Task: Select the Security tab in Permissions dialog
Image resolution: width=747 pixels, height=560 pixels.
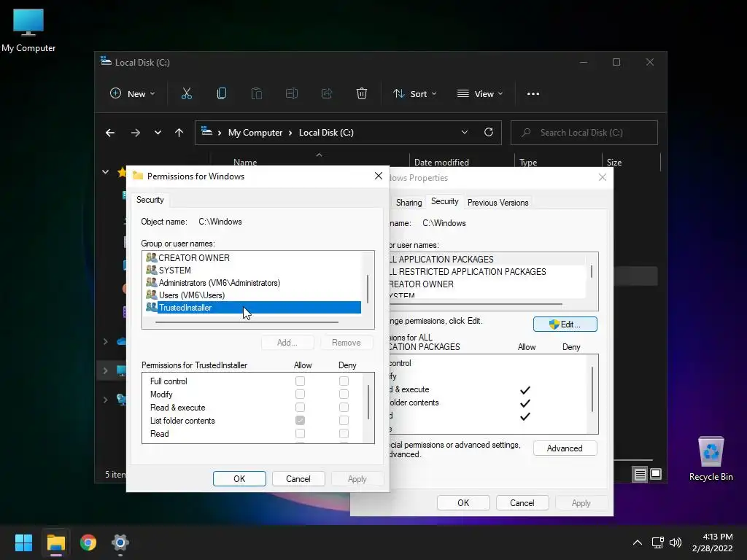Action: coord(150,200)
